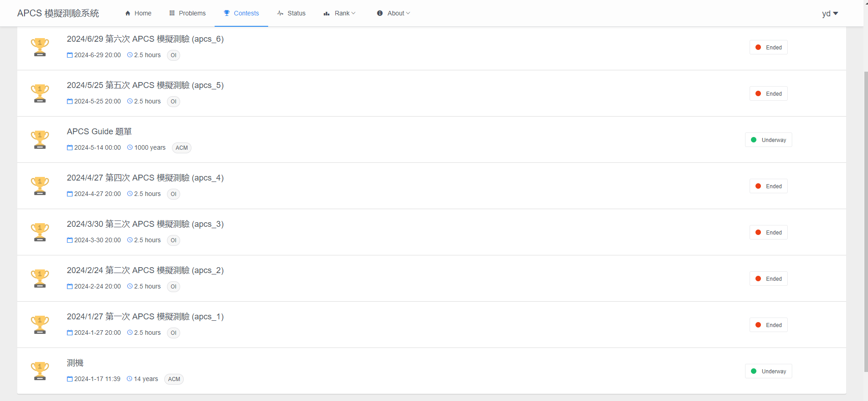Viewport: 868px width, 401px height.
Task: Click the clock icon beside 14 years
Action: (129, 379)
